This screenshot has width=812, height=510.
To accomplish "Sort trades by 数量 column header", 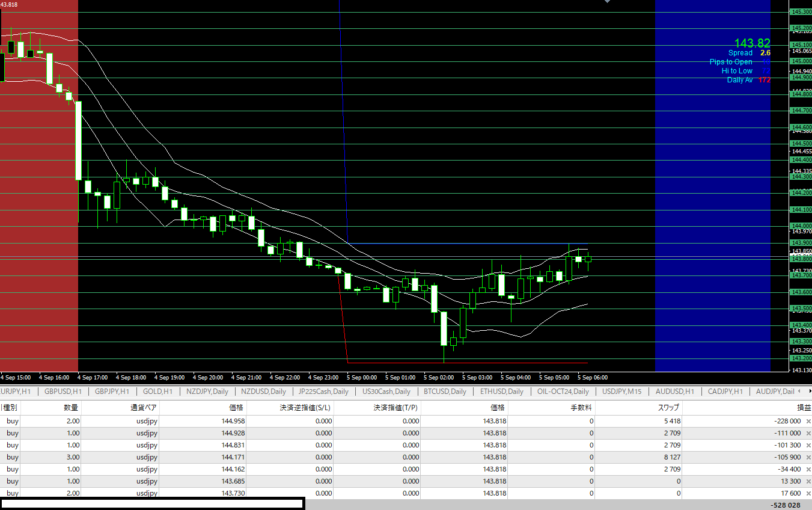I will [x=71, y=408].
